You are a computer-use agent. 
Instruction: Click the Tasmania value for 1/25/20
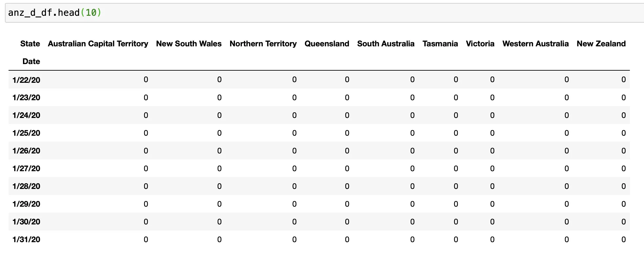click(x=456, y=133)
